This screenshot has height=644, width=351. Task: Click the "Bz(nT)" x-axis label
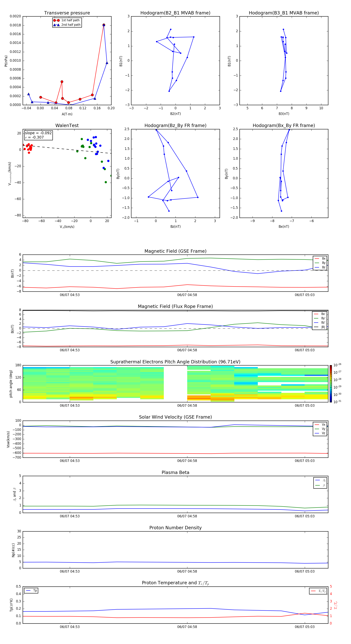(175, 227)
